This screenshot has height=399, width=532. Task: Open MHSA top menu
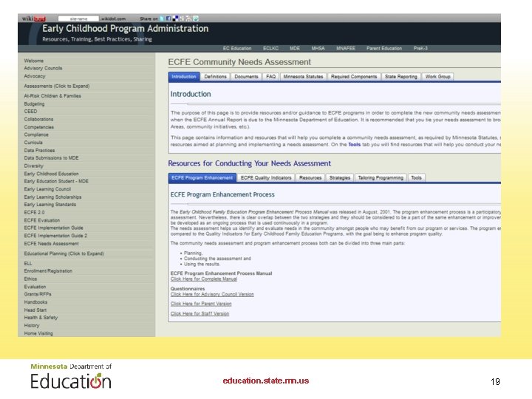point(318,49)
